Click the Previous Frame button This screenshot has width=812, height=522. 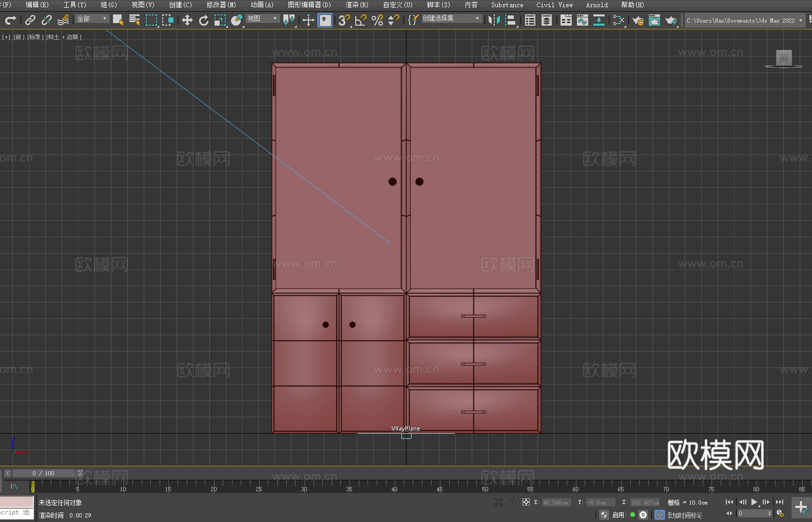(742, 502)
